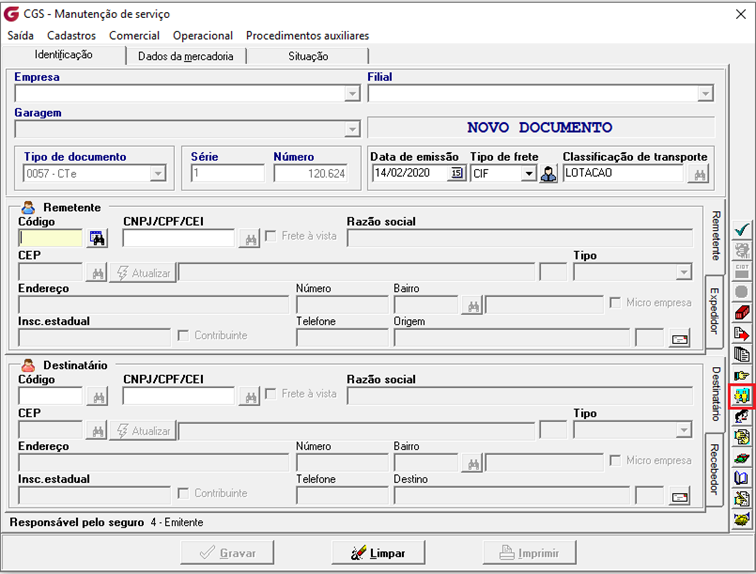Click the green checkmark icon in right toolbar
The image size is (756, 574).
coord(742,230)
